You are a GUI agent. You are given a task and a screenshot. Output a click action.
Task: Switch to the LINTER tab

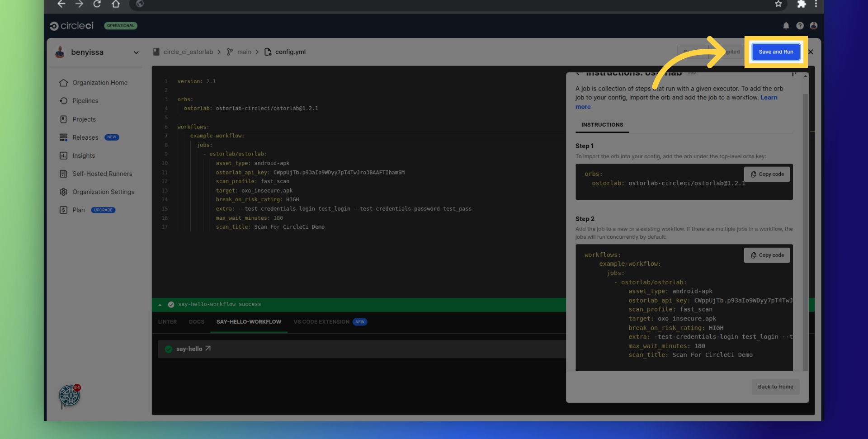click(167, 322)
